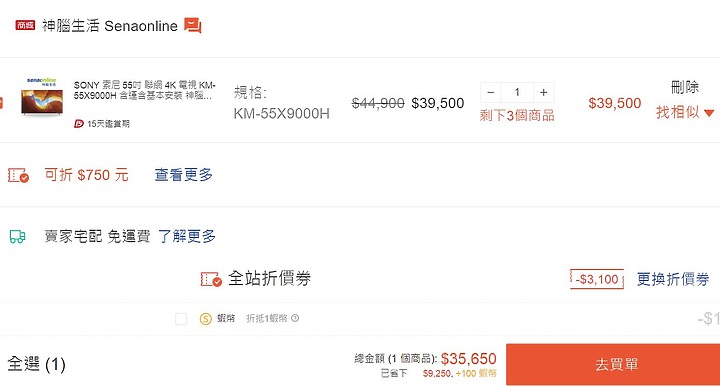Screen dimensions: 720x386
Task: Click the shop voucher ticket icon
Action: point(18,175)
